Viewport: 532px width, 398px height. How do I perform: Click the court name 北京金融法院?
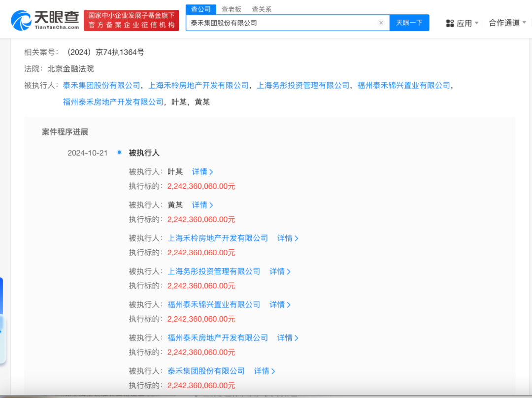click(70, 69)
